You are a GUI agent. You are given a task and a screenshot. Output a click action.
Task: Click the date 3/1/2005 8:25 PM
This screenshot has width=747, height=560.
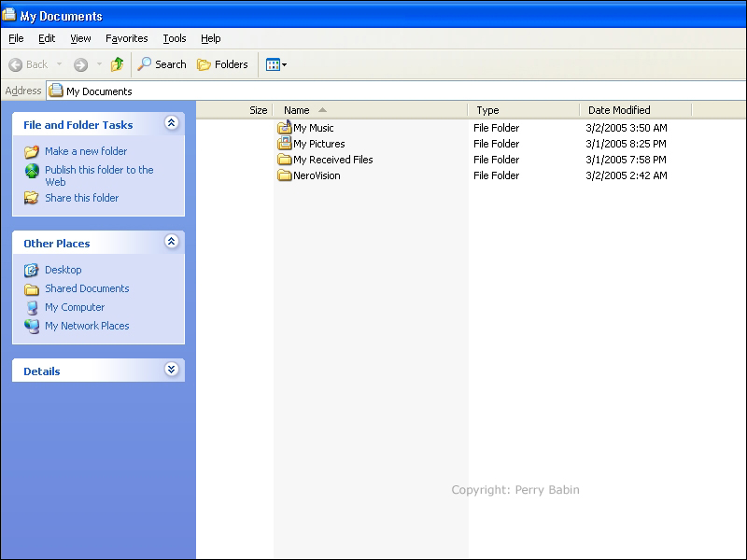coord(626,144)
